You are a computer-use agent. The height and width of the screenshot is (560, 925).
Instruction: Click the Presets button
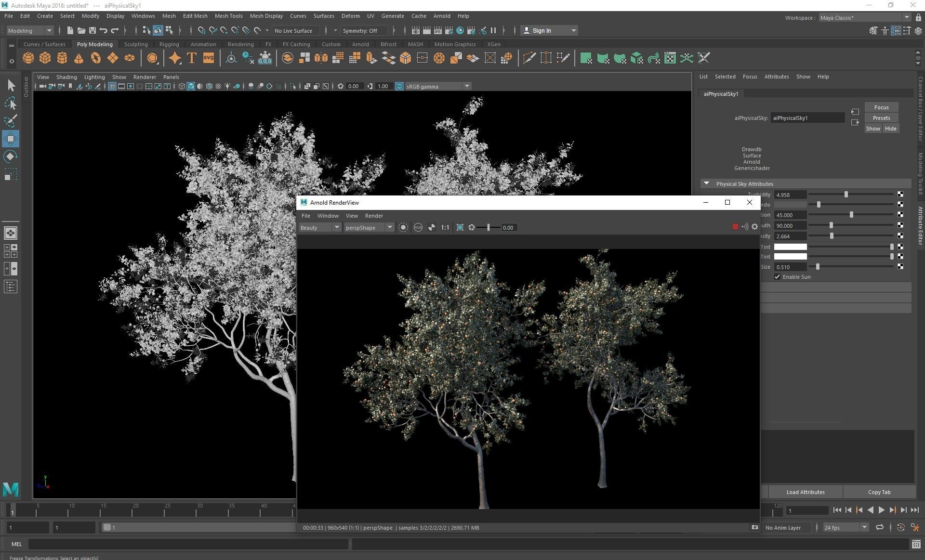[x=881, y=118]
